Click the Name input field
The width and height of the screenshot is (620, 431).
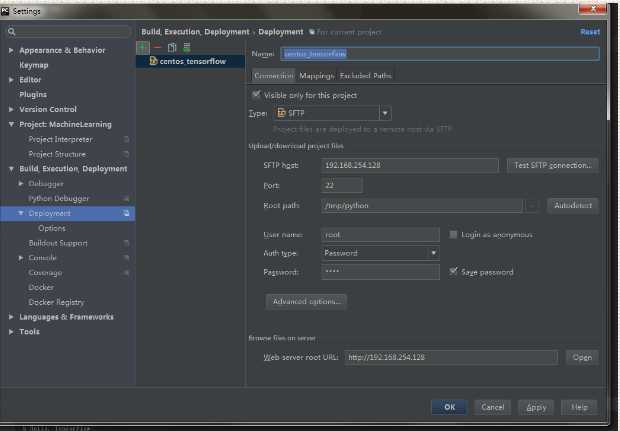pos(440,53)
